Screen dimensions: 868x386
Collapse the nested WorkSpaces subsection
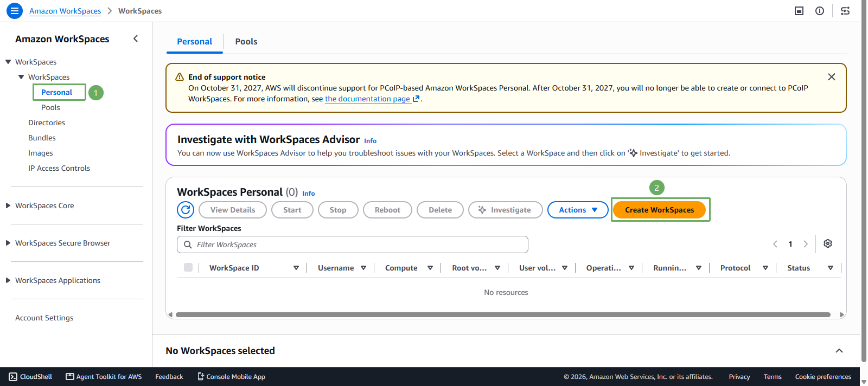[x=21, y=77]
